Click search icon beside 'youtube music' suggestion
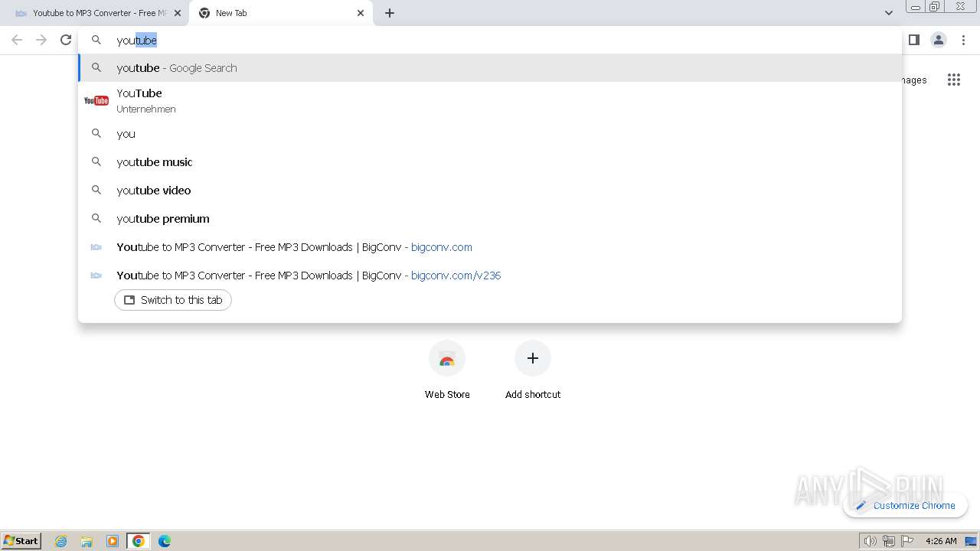This screenshot has height=551, width=980. coord(96,161)
